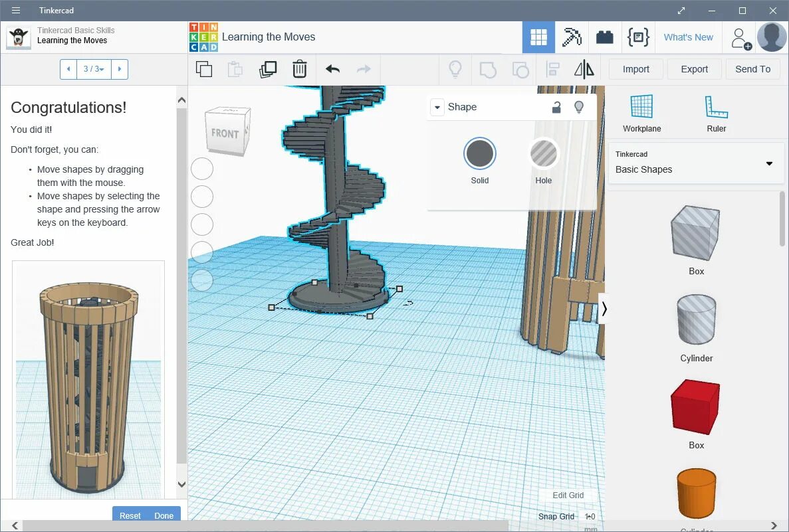Pick the striped hole Cylinder shape
789x532 pixels.
click(697, 320)
